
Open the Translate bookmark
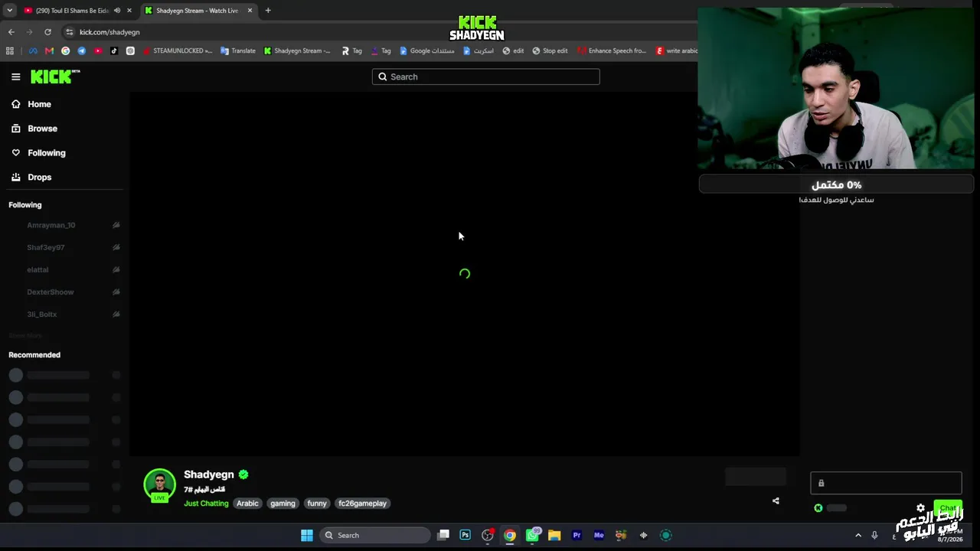coord(238,51)
